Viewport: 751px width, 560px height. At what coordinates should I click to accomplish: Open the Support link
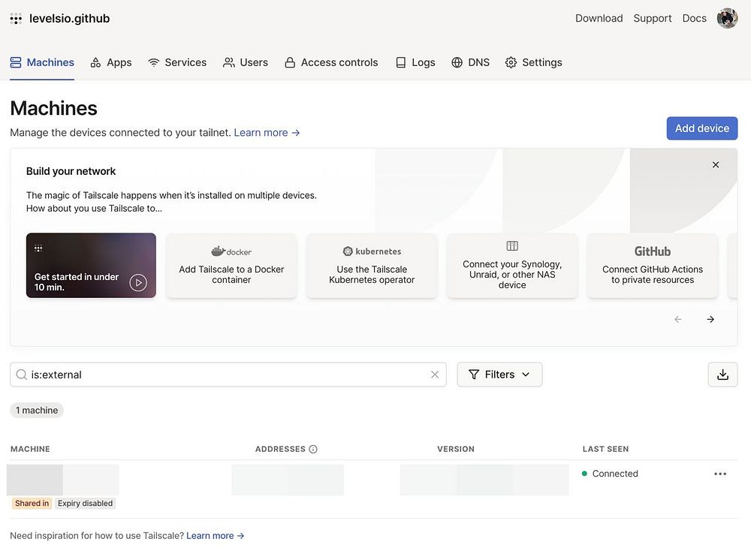(x=653, y=18)
